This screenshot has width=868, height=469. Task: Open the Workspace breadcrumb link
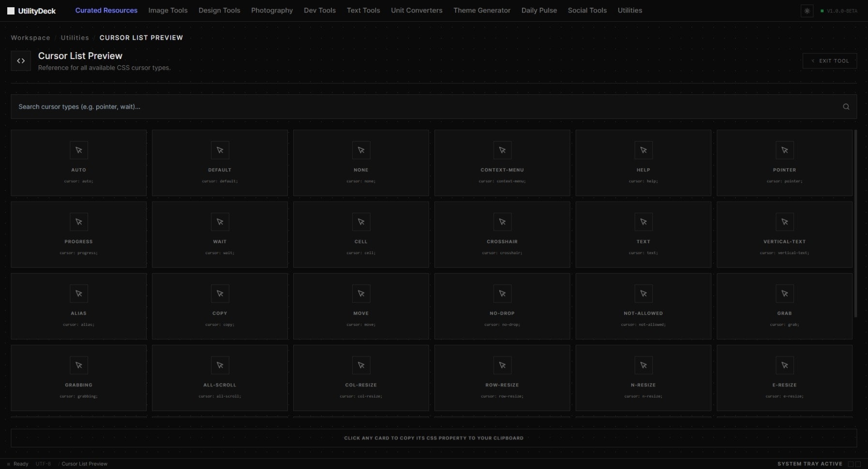30,37
